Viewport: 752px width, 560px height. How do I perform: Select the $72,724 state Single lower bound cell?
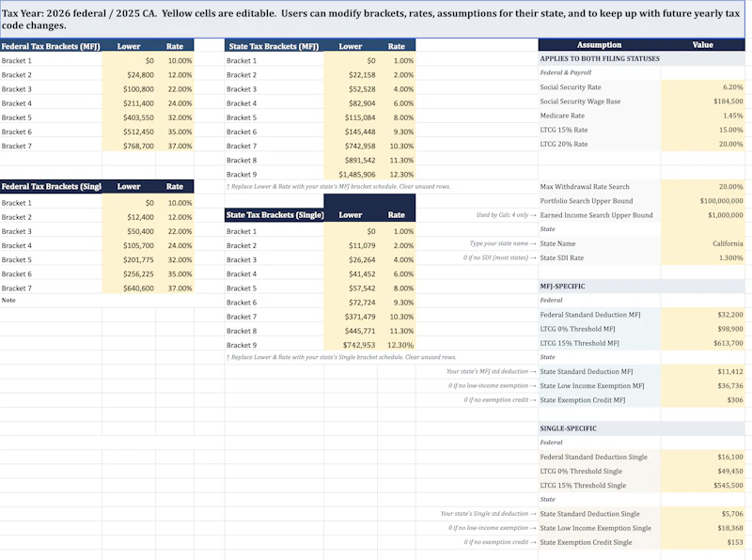350,303
